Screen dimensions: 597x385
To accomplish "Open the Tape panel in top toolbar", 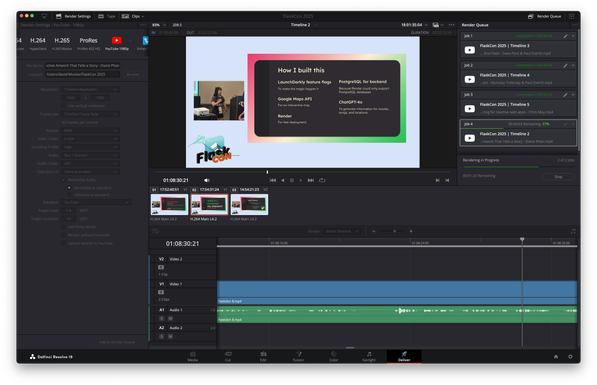I will click(107, 16).
